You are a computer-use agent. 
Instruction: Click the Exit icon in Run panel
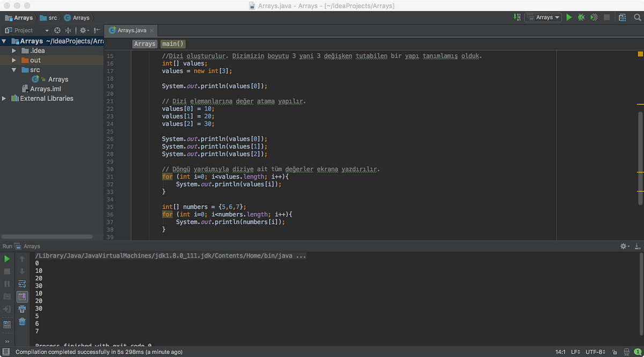[7, 309]
